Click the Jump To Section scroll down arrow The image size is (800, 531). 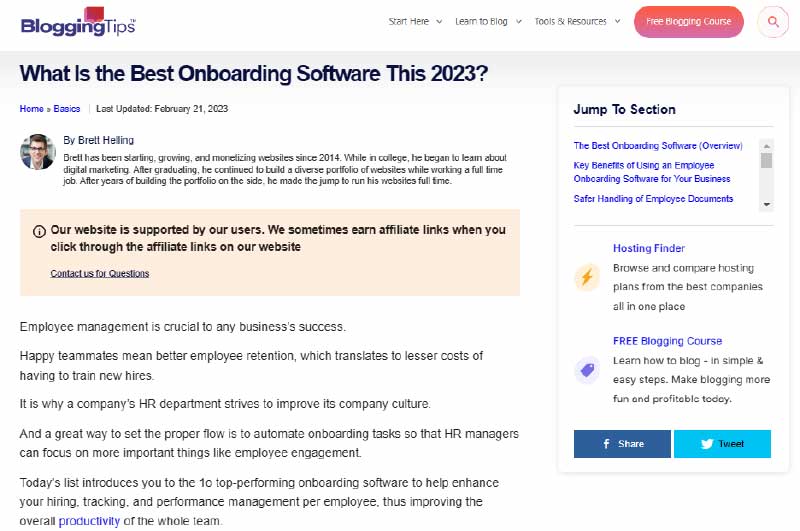[x=766, y=205]
